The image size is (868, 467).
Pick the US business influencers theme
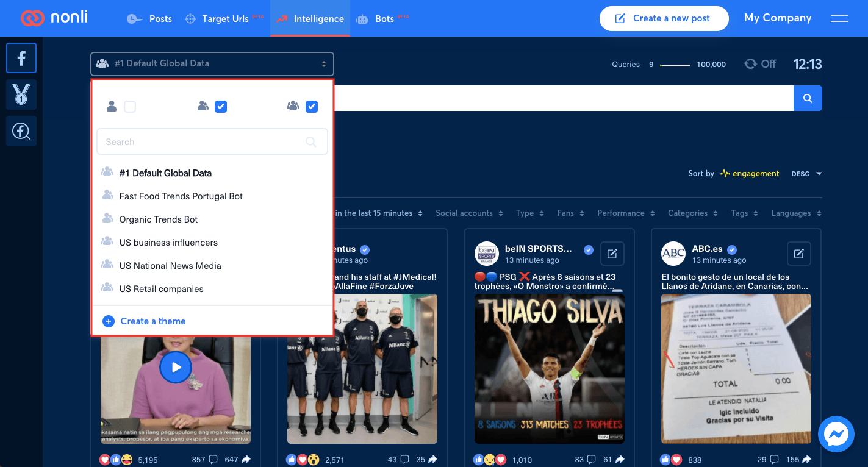pos(212,243)
